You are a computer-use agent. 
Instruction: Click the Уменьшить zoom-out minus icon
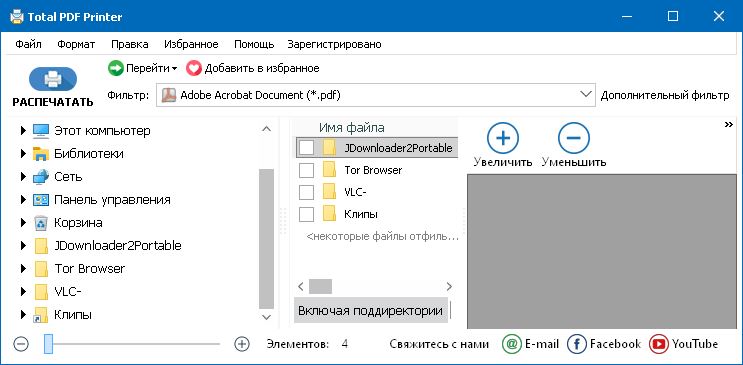coord(573,138)
